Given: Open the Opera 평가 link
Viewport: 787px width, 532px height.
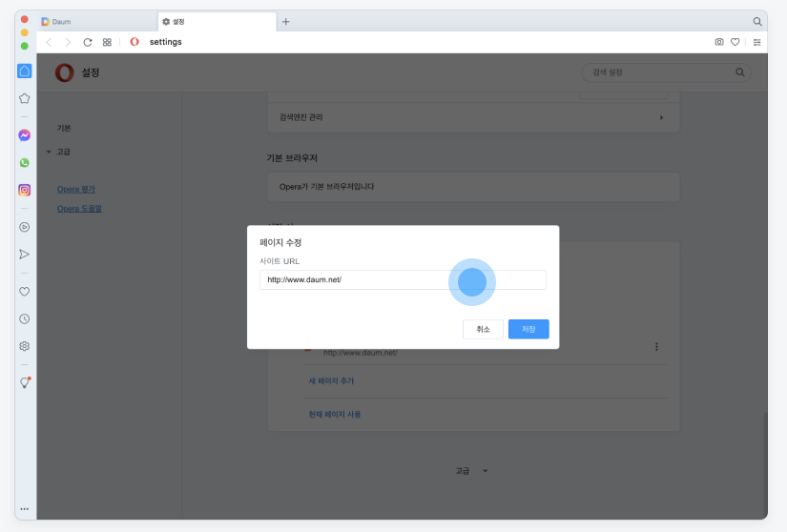Looking at the screenshot, I should [75, 189].
